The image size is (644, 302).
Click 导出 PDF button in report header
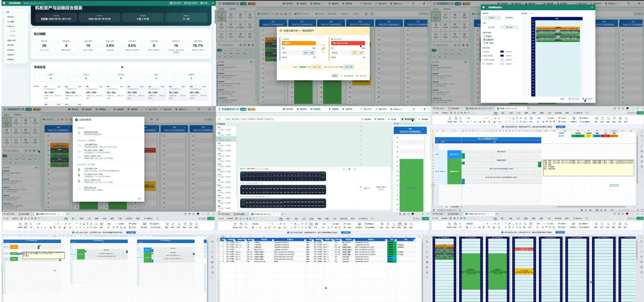(175, 3)
